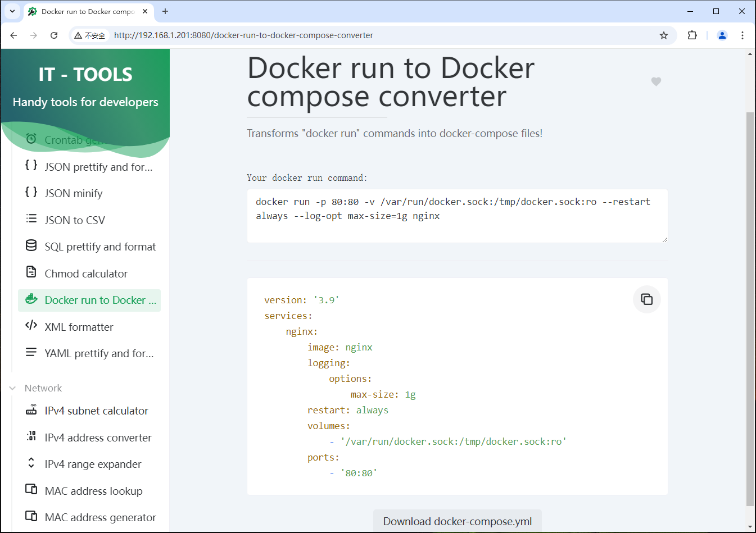Open the browser tab search dropdown
The width and height of the screenshot is (756, 533).
[x=12, y=11]
